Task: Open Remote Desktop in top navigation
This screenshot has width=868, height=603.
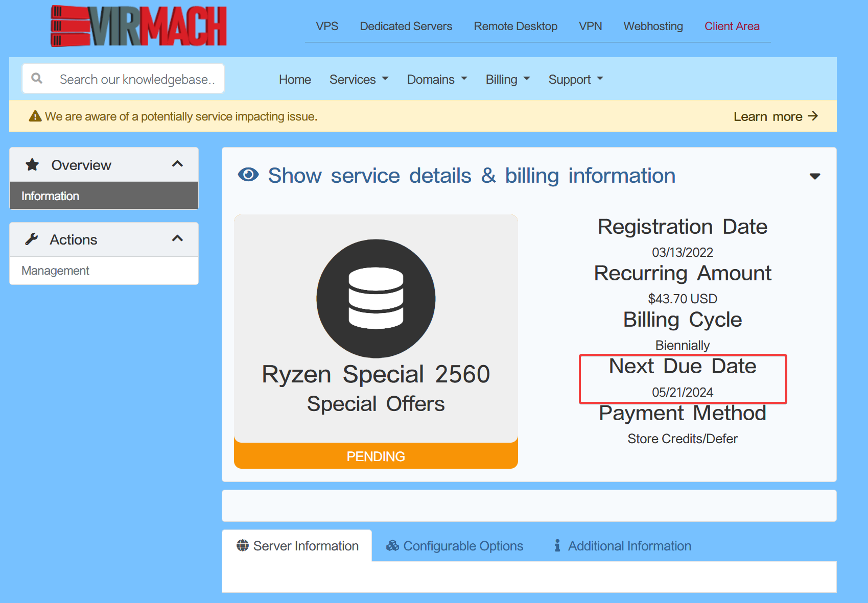Action: coord(515,26)
